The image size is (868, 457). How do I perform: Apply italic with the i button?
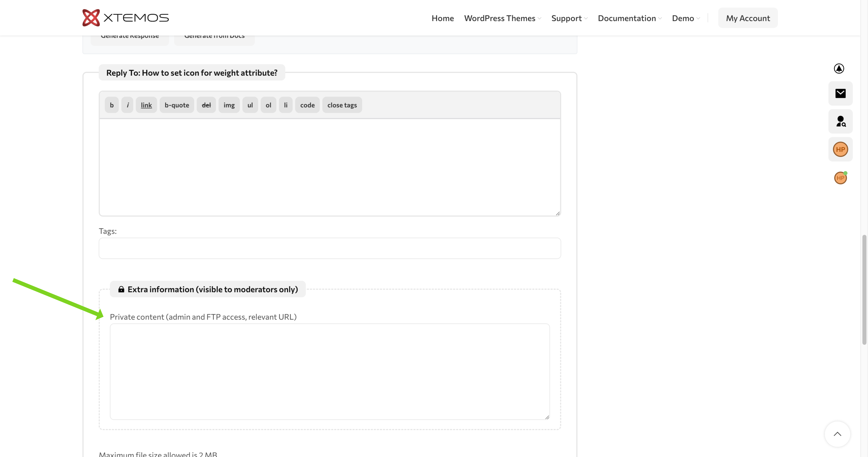(127, 105)
